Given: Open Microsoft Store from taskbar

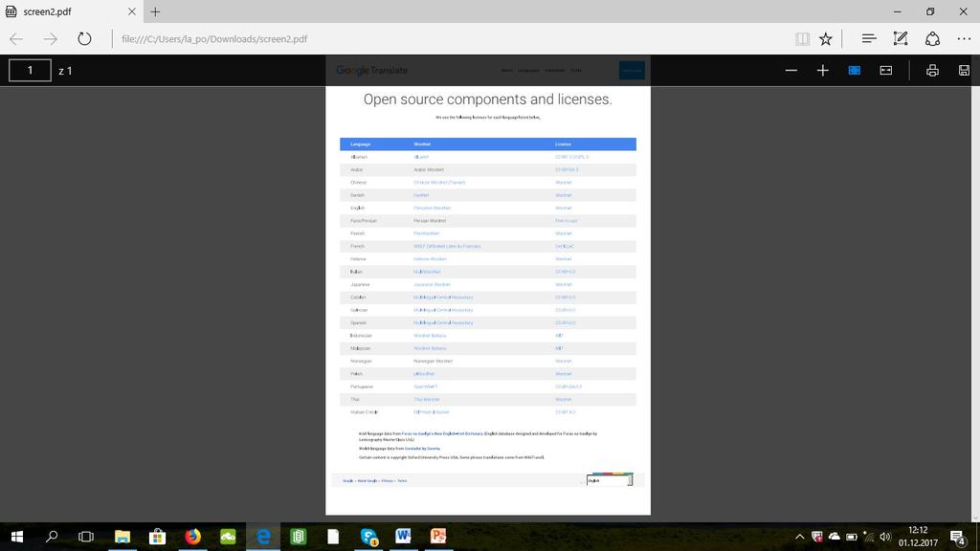Looking at the screenshot, I should point(158,537).
